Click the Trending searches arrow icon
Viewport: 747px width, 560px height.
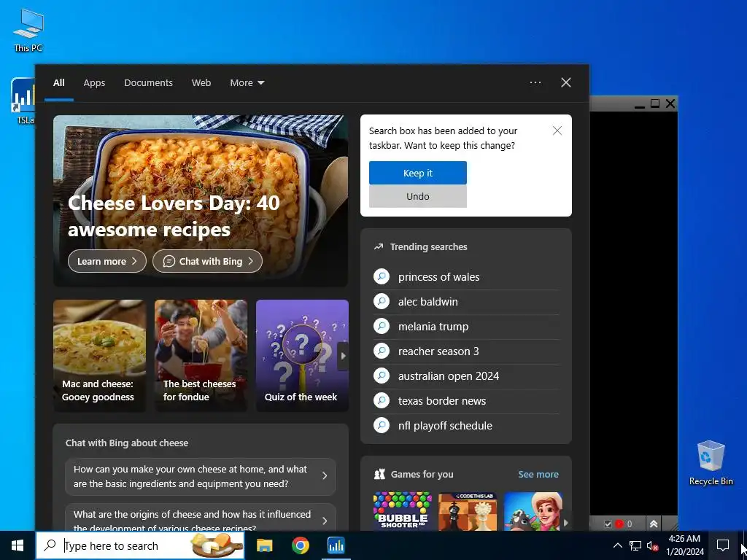point(379,246)
